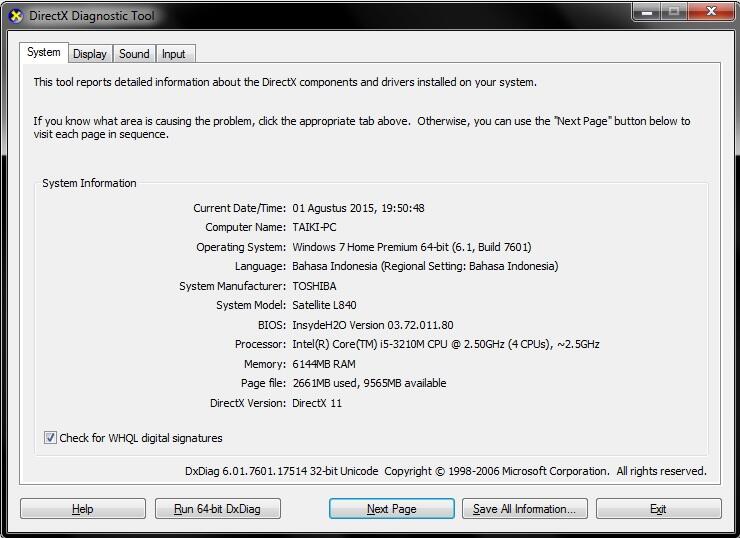Click Windows 7 Home Premium 64-bit value
Image resolution: width=740 pixels, height=538 pixels.
(412, 247)
